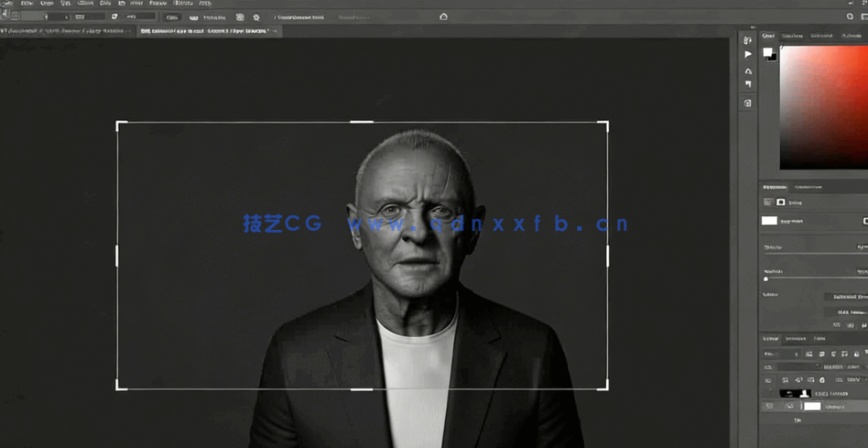Select the first document tab
This screenshot has height=448, width=868.
pos(64,31)
